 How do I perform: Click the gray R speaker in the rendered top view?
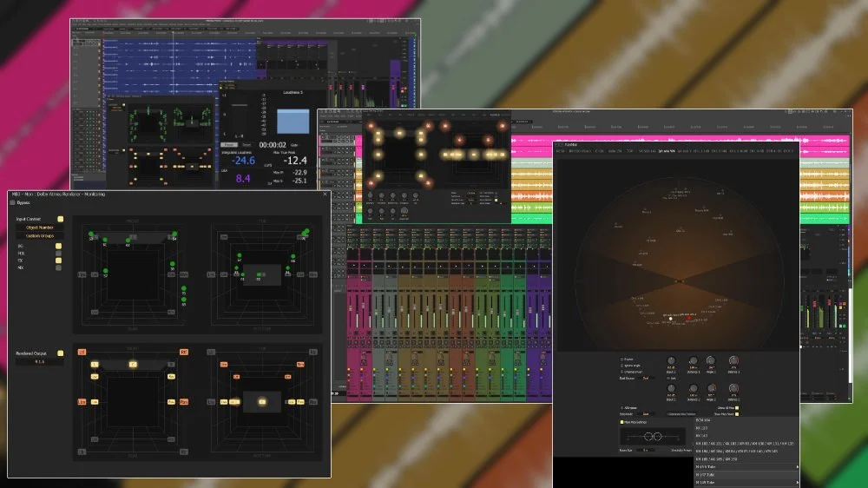[171, 365]
